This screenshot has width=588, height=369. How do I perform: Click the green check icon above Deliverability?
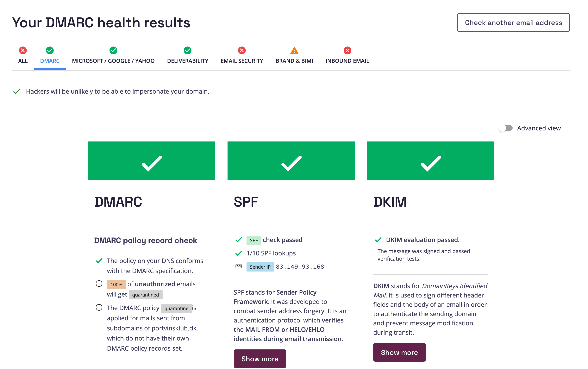pyautogui.click(x=187, y=51)
